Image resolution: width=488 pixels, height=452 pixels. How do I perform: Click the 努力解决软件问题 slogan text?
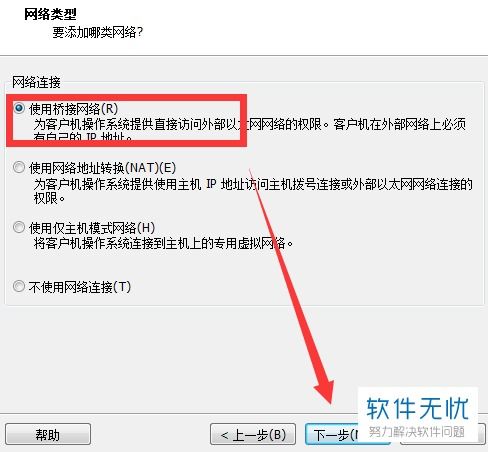(417, 432)
